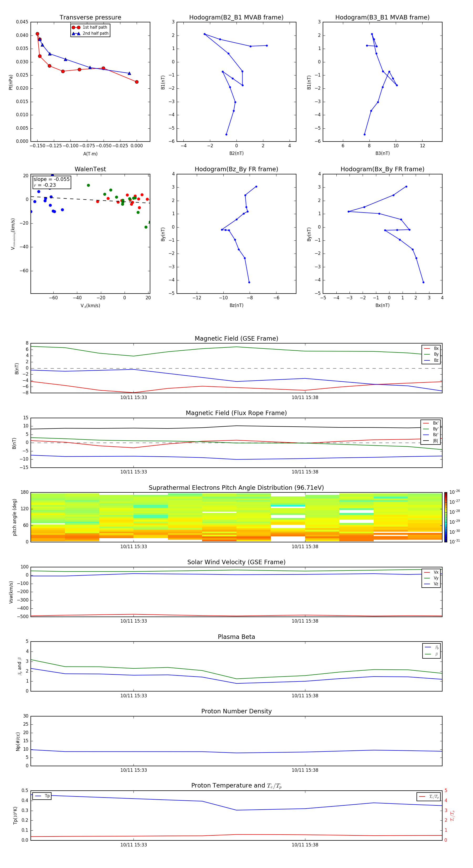Image resolution: width=473 pixels, height=868 pixels.
Task: Click "Magnetic Field (GSE Frame)" title
Action: pos(236,339)
